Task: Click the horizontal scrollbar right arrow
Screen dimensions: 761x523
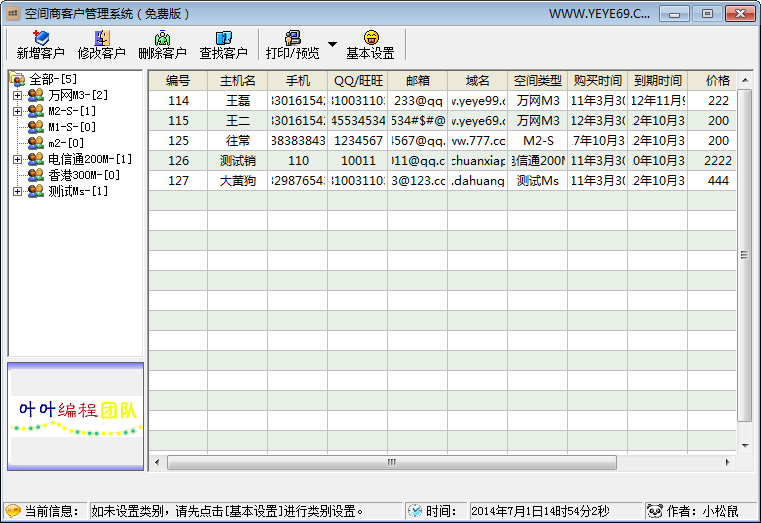Action: pyautogui.click(x=728, y=462)
